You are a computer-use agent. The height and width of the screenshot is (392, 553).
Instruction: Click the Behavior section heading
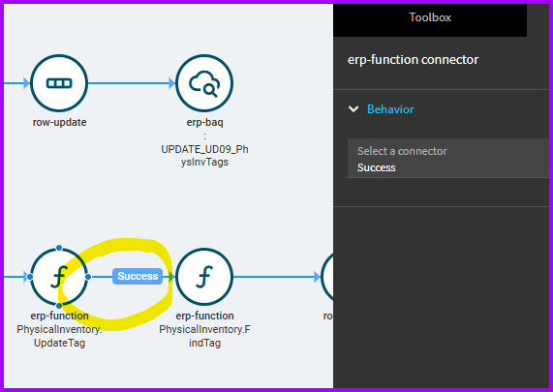tap(390, 109)
